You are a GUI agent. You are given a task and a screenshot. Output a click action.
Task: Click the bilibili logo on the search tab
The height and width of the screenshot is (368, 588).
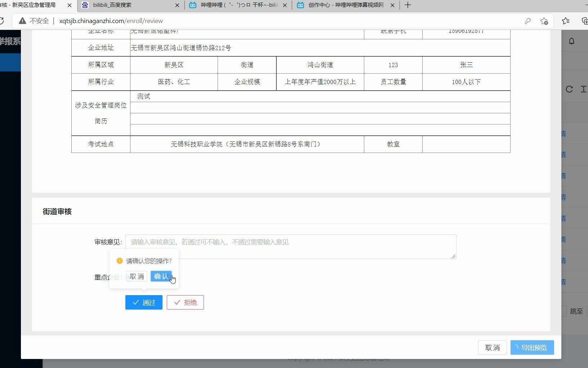point(85,5)
